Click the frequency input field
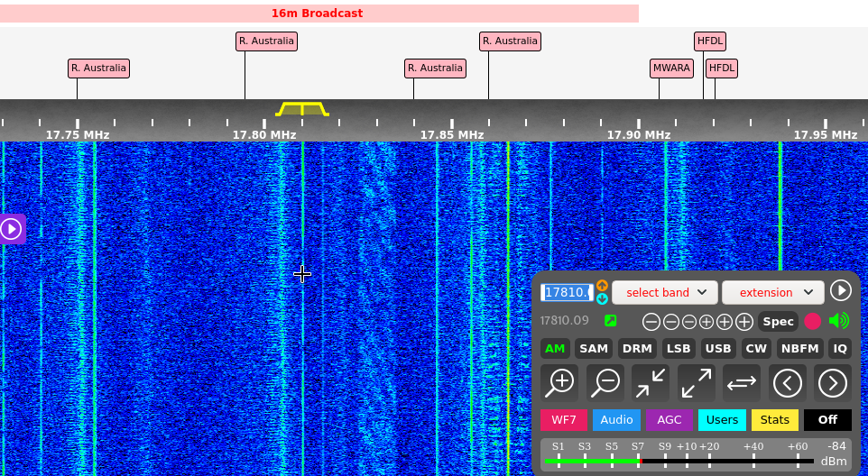This screenshot has height=476, width=868. (567, 292)
